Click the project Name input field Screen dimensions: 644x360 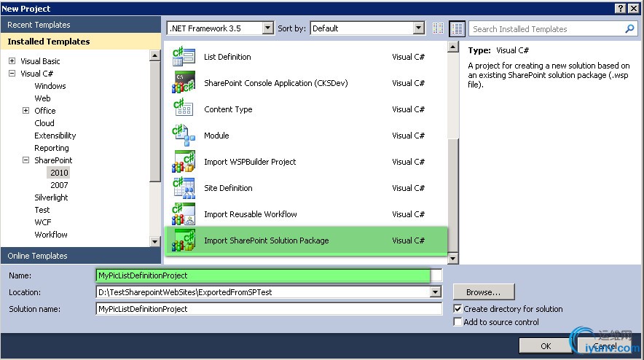coord(269,275)
